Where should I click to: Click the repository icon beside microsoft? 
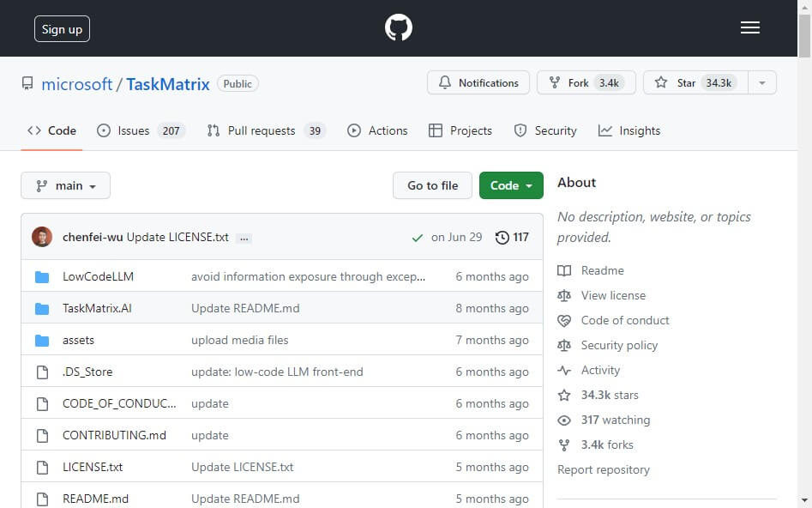click(x=27, y=83)
